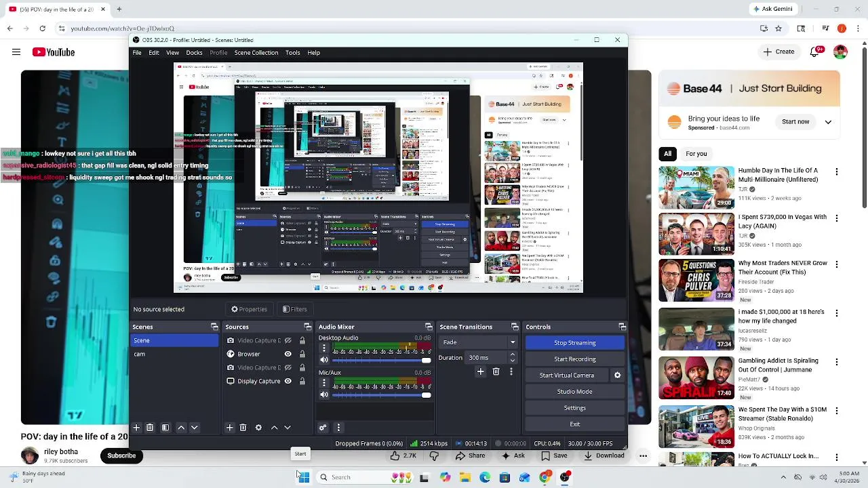Open source properties via the Sources gear icon
The height and width of the screenshot is (488, 868).
tap(258, 428)
